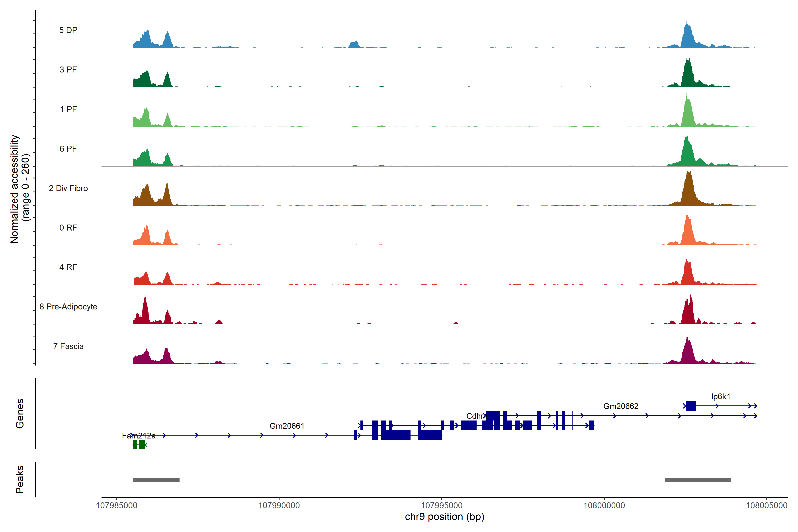
Task: Click the Ip6k1 gene exon box
Action: pos(690,406)
